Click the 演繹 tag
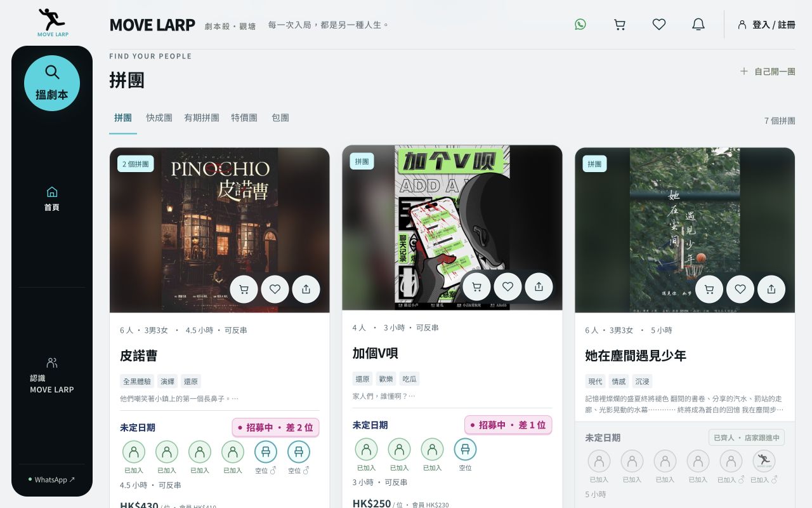The image size is (812, 508). click(167, 382)
